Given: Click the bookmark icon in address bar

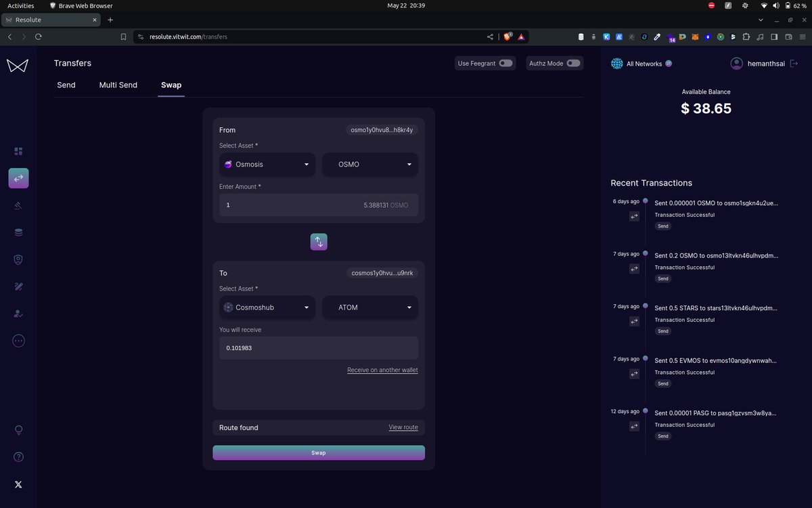Looking at the screenshot, I should (x=123, y=37).
